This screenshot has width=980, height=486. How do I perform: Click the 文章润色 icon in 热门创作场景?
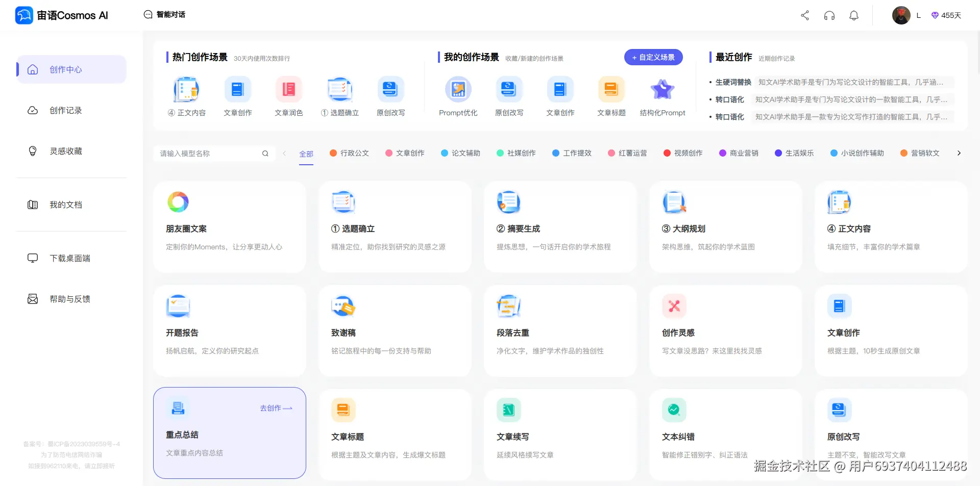(x=288, y=90)
